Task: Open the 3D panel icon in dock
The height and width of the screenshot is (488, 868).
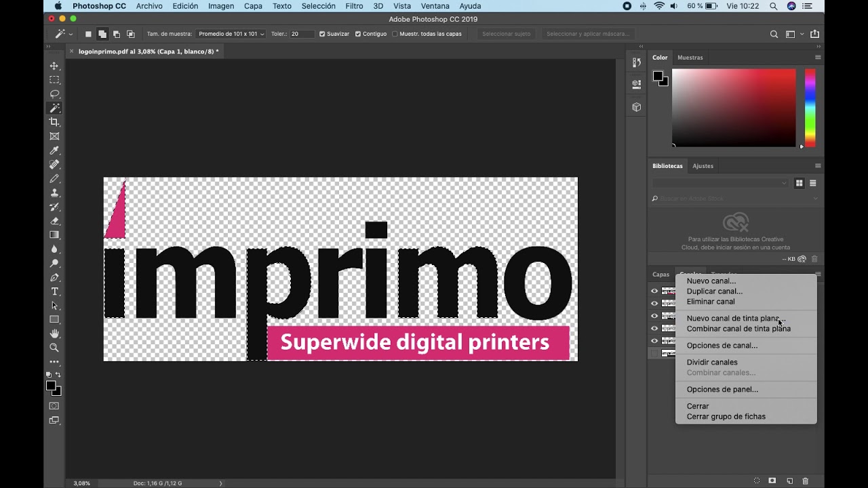Action: 636,107
